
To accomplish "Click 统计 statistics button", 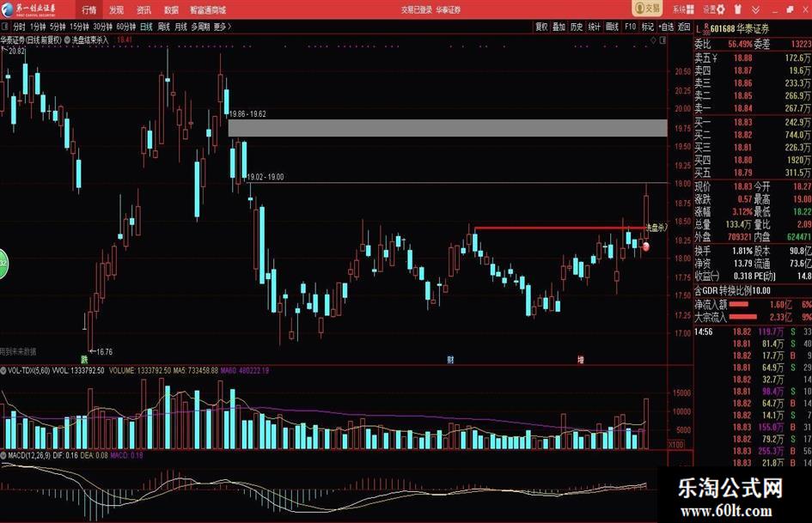I will coord(594,27).
